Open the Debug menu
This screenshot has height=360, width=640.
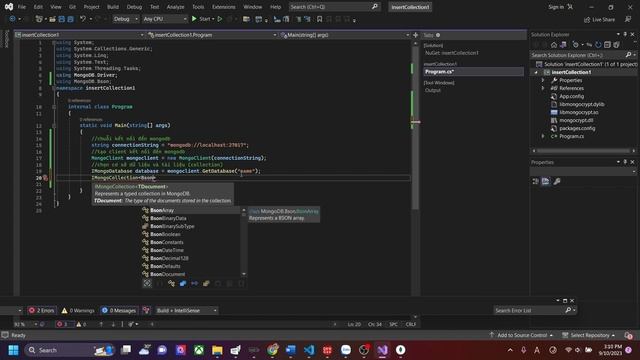134,7
